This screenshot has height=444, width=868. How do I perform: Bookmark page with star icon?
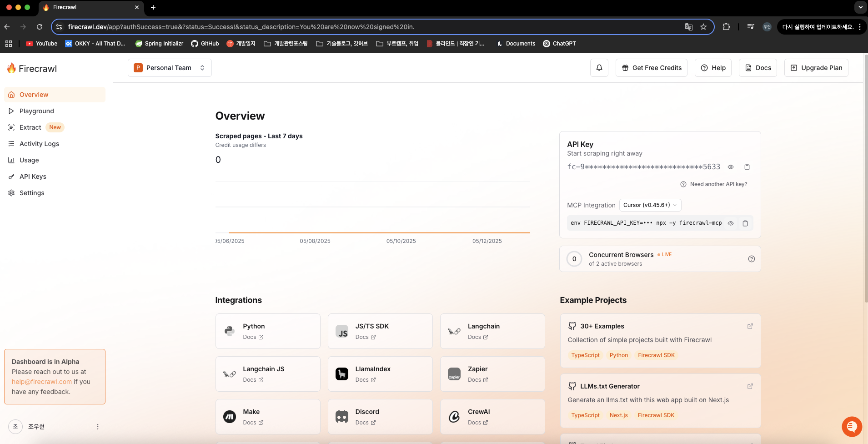coord(703,27)
